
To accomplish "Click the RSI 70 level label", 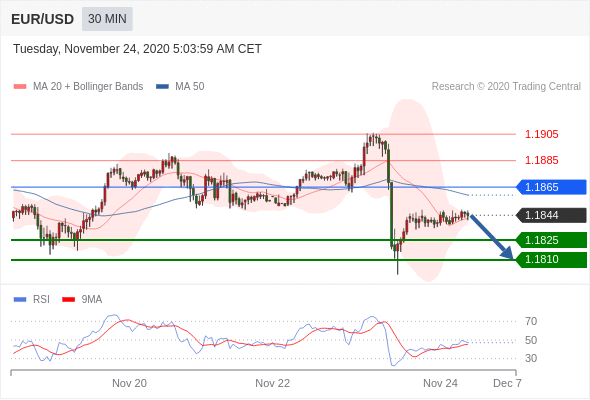I will tap(531, 321).
